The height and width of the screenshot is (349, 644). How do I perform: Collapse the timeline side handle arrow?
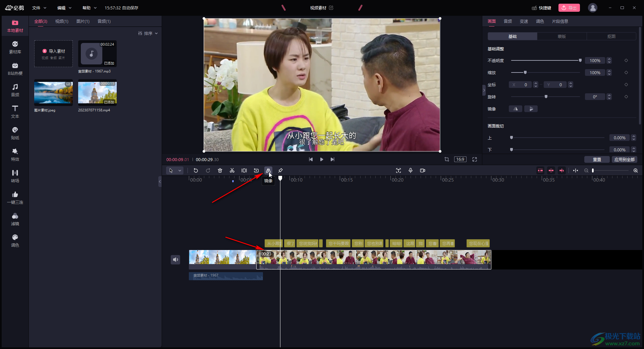(x=160, y=182)
